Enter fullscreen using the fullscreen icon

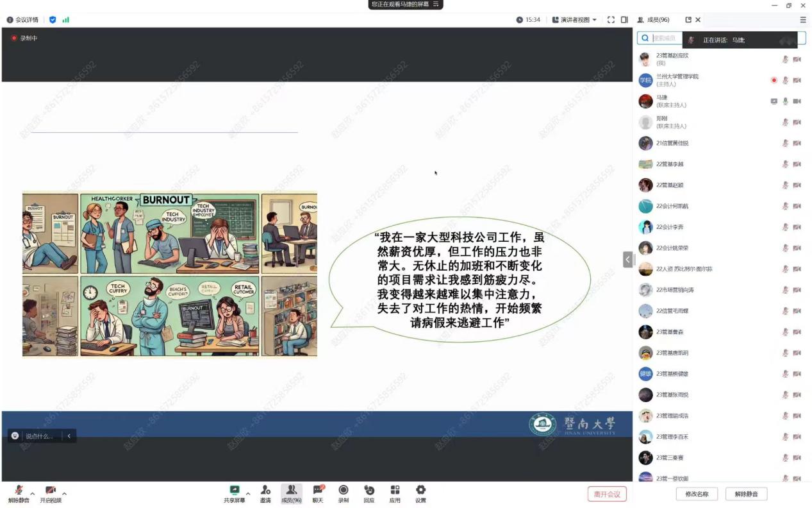[x=611, y=20]
